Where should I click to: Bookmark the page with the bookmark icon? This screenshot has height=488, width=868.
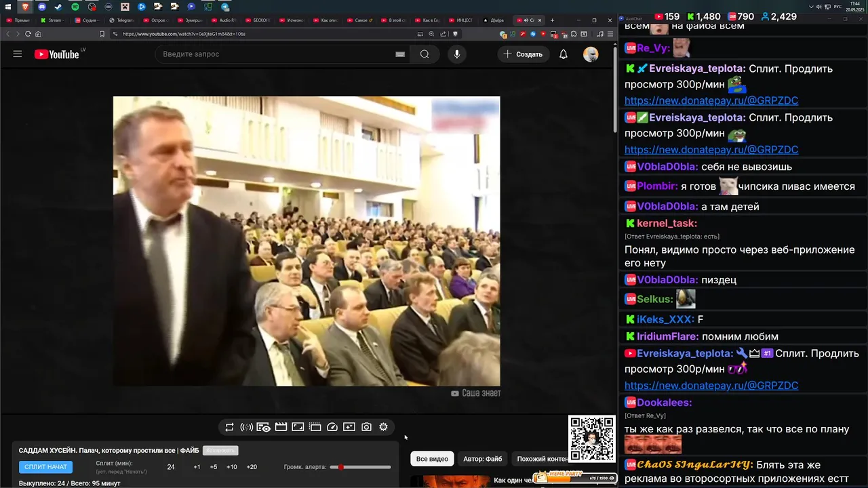[x=102, y=34]
